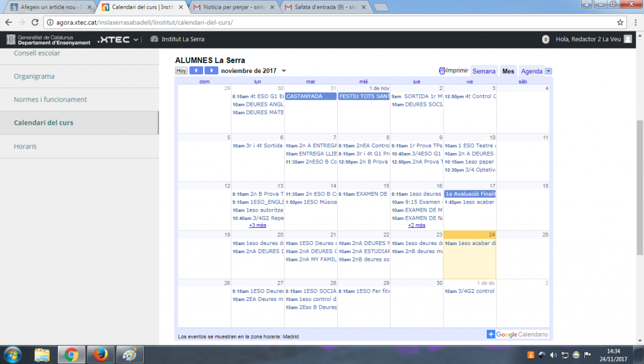This screenshot has width=644, height=364.
Task: Open Firefox from the Windows taskbar
Action: coord(97,355)
